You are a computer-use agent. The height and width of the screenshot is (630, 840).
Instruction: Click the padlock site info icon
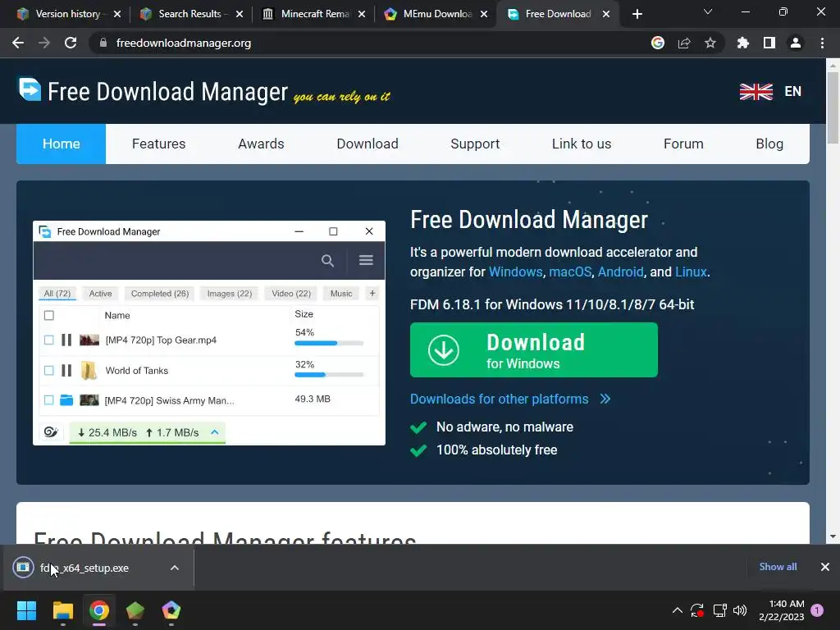click(103, 43)
